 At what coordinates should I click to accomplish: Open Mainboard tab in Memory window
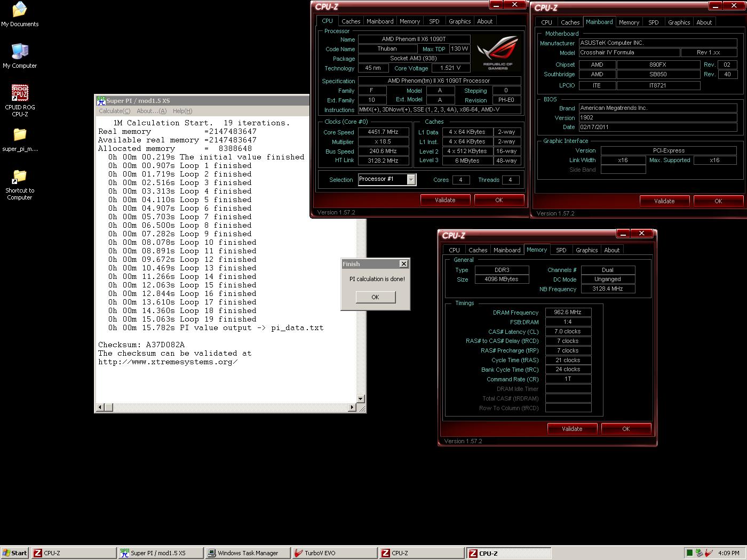[507, 250]
